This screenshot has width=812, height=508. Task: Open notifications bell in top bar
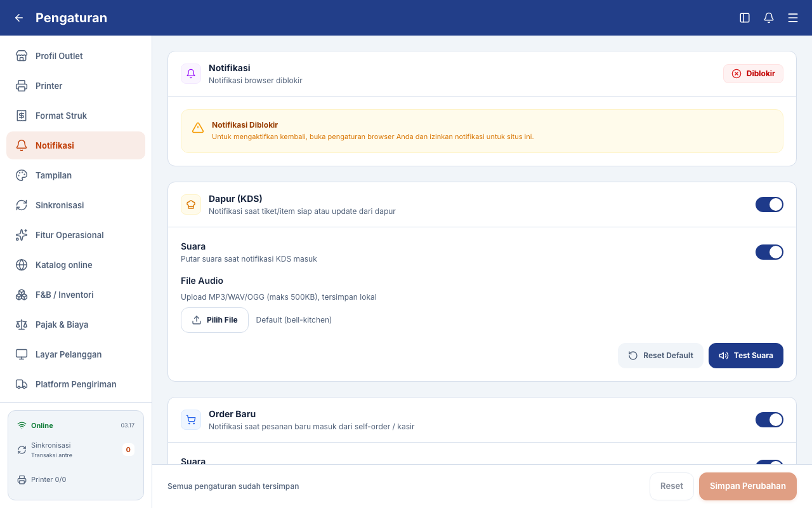click(769, 18)
